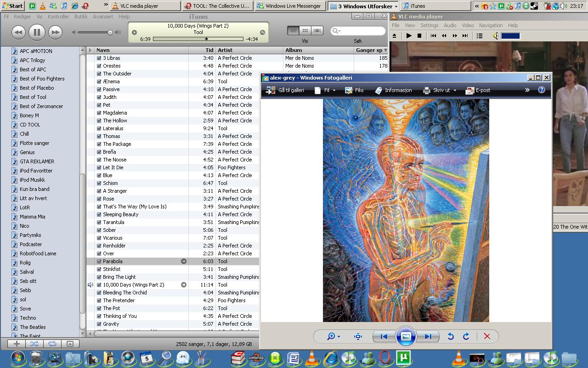Pause playback in iTunes

click(x=37, y=32)
